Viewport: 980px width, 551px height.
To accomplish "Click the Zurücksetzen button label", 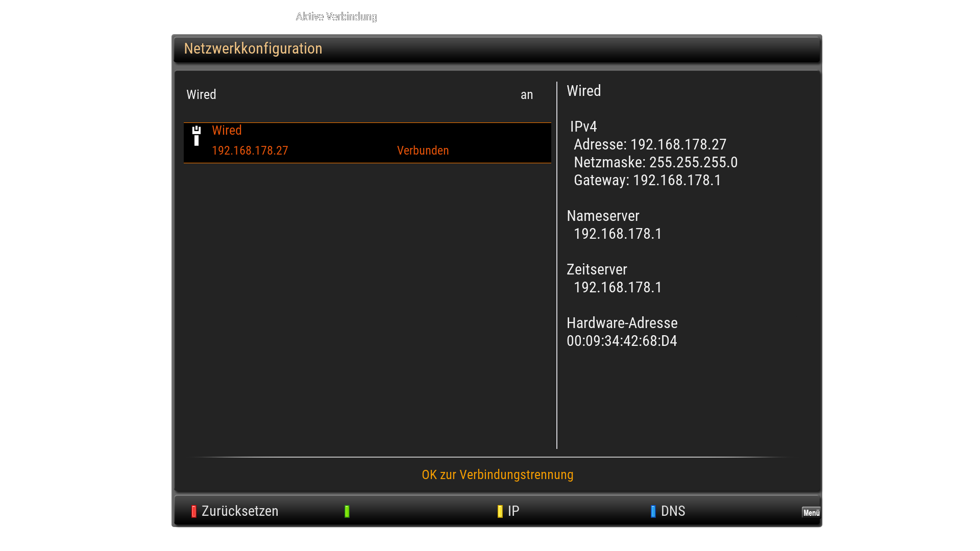I will 239,511.
